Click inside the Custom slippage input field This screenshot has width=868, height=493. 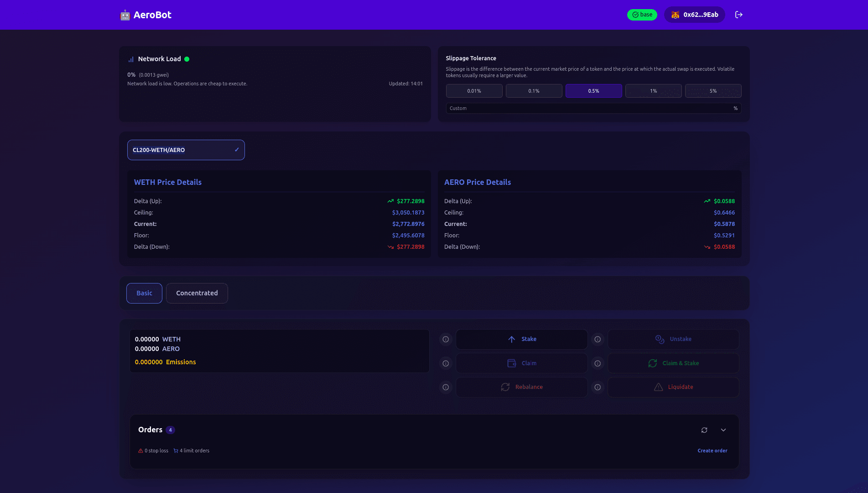[x=547, y=108]
